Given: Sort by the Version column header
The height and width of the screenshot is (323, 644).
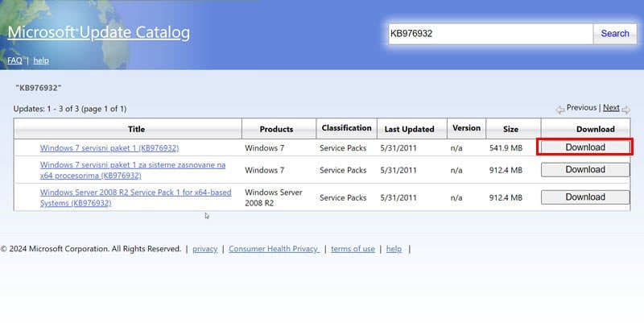Looking at the screenshot, I should click(x=467, y=128).
